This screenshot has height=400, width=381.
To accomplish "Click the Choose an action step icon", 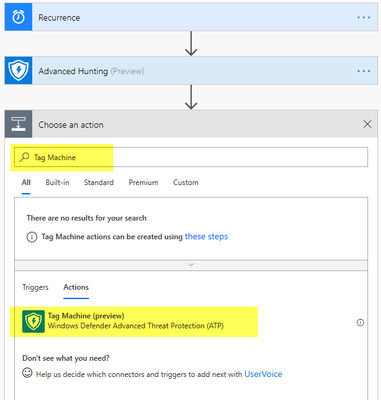I will tap(18, 124).
